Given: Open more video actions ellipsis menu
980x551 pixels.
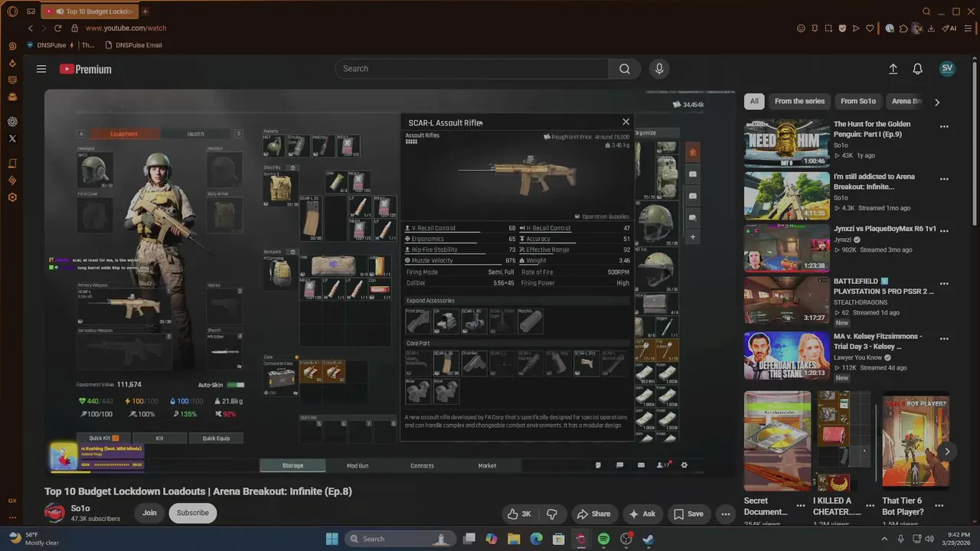Looking at the screenshot, I should [726, 514].
